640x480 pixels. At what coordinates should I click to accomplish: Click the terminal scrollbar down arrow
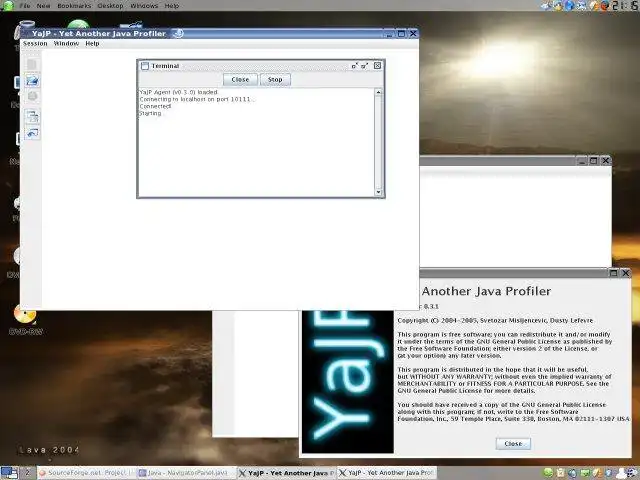(x=378, y=192)
